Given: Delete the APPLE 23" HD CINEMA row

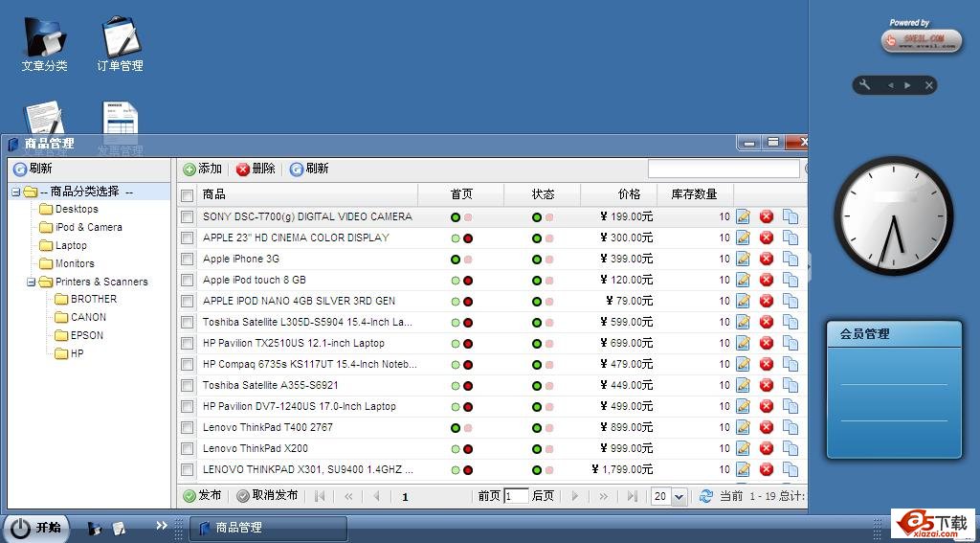Looking at the screenshot, I should 767,238.
